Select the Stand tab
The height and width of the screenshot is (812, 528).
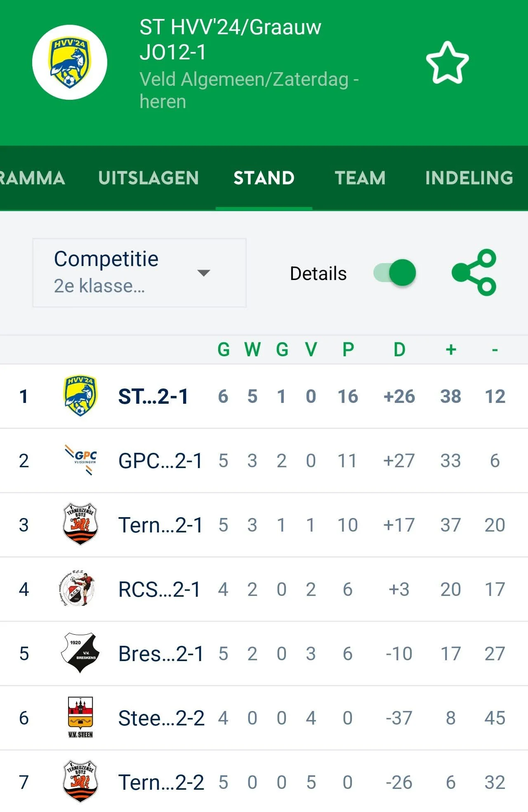coord(264,178)
